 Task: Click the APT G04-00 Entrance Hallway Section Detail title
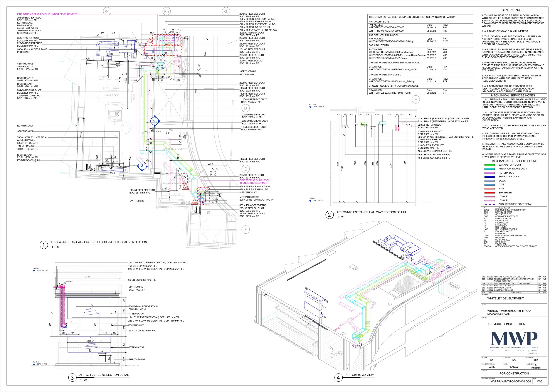[371, 212]
